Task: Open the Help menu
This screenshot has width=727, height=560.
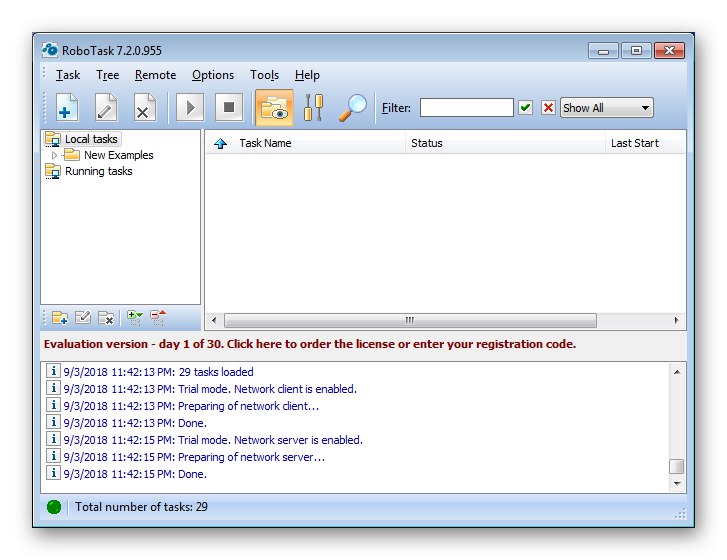Action: tap(307, 75)
